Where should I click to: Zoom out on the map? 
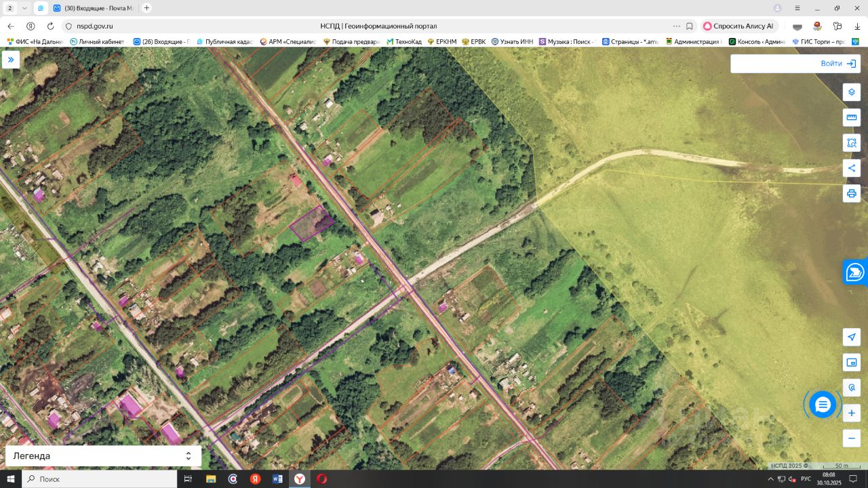[x=852, y=438]
